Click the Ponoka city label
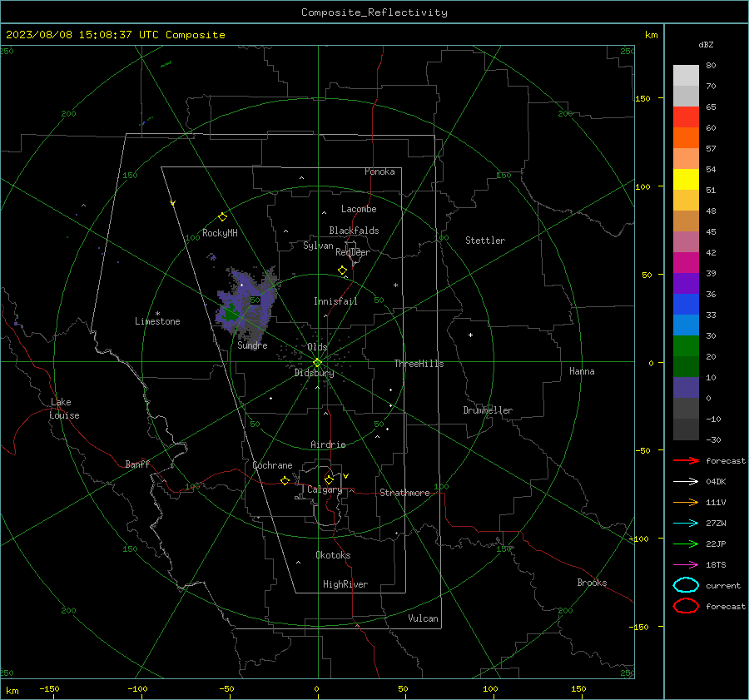The height and width of the screenshot is (700, 749). (x=379, y=171)
